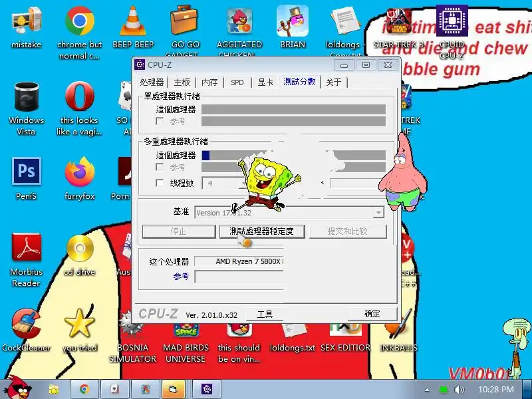Switch to the SPD tab
Viewport: 532px width, 399px height.
click(x=237, y=82)
